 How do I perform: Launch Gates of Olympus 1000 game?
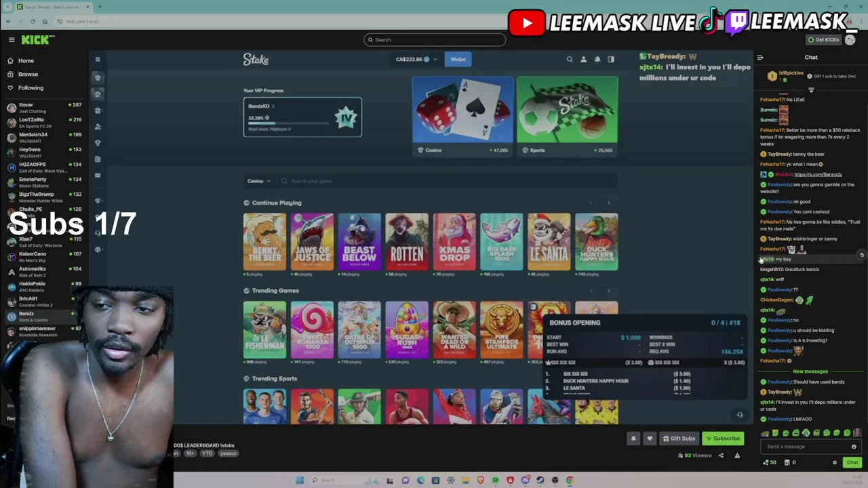[x=359, y=330]
